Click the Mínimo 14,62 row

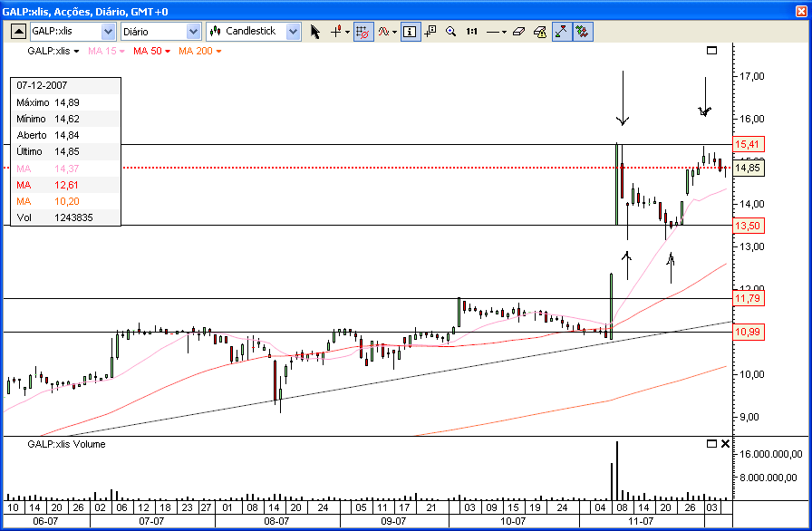coord(66,119)
